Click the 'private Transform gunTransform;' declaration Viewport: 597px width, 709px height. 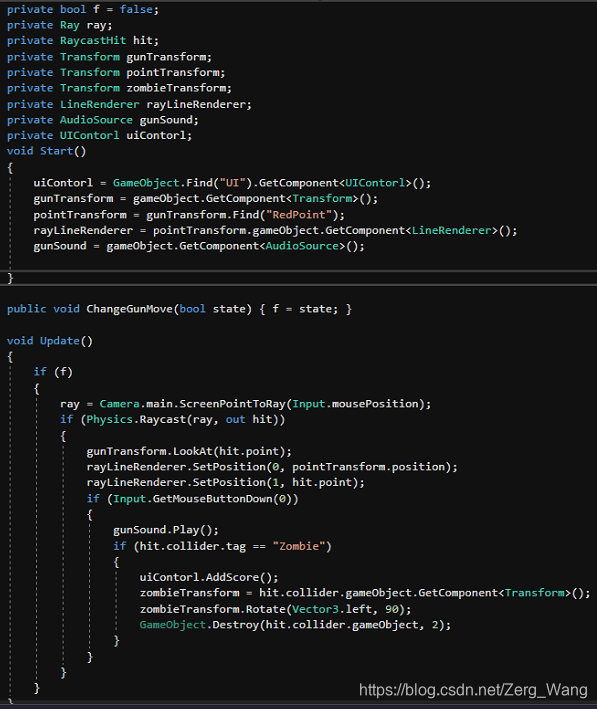109,57
